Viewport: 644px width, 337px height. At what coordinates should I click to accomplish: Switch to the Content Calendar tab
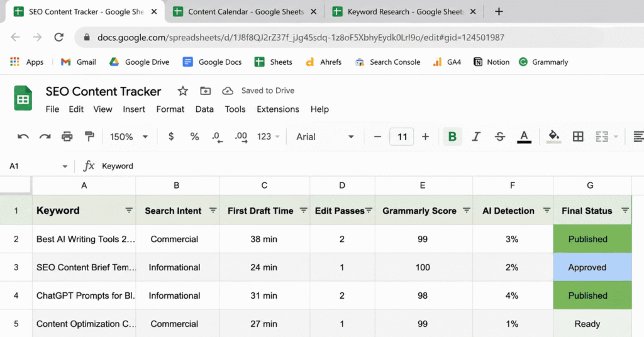click(x=244, y=11)
